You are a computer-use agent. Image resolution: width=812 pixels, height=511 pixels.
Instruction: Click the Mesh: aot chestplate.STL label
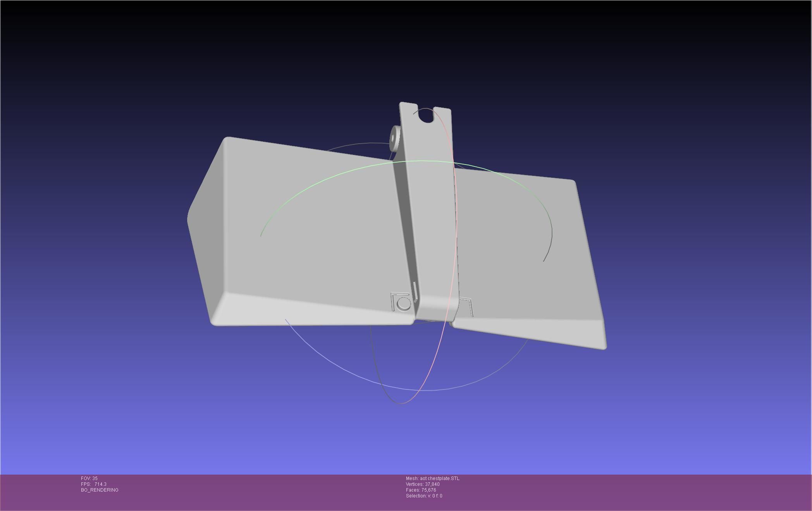pos(433,478)
